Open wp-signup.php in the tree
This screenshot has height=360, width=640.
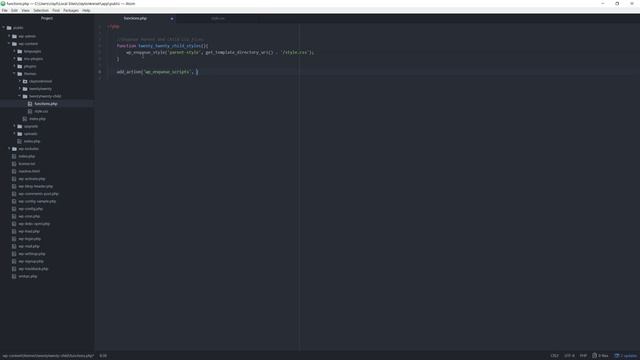[x=31, y=261]
